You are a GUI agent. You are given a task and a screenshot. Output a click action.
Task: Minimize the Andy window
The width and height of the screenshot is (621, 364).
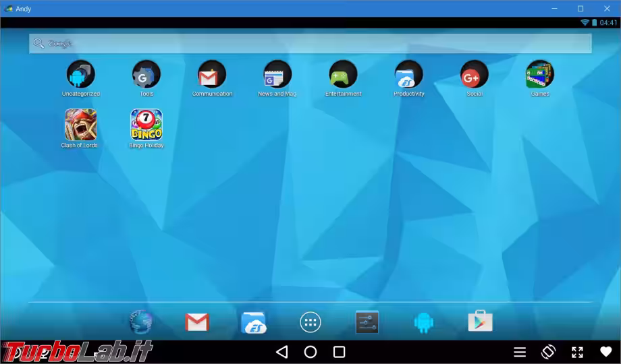point(554,8)
